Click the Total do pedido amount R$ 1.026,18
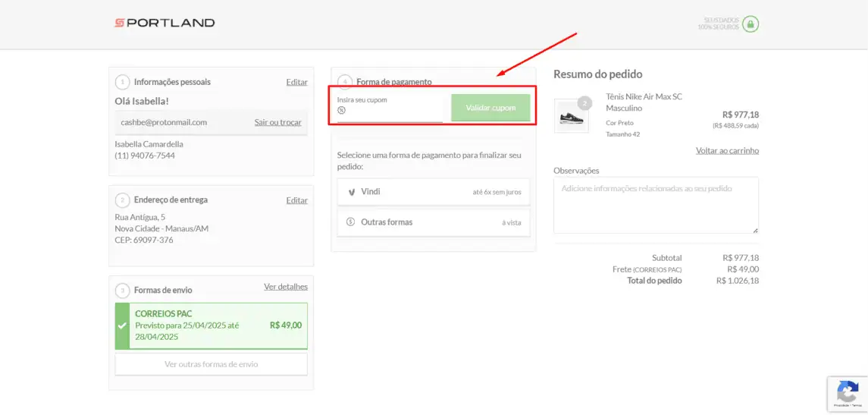 (x=738, y=281)
